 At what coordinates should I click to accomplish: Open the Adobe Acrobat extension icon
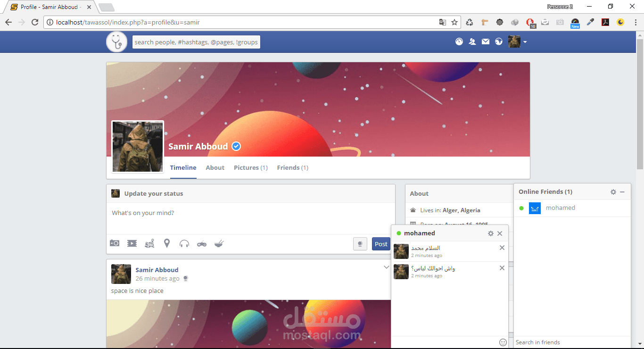tap(605, 22)
